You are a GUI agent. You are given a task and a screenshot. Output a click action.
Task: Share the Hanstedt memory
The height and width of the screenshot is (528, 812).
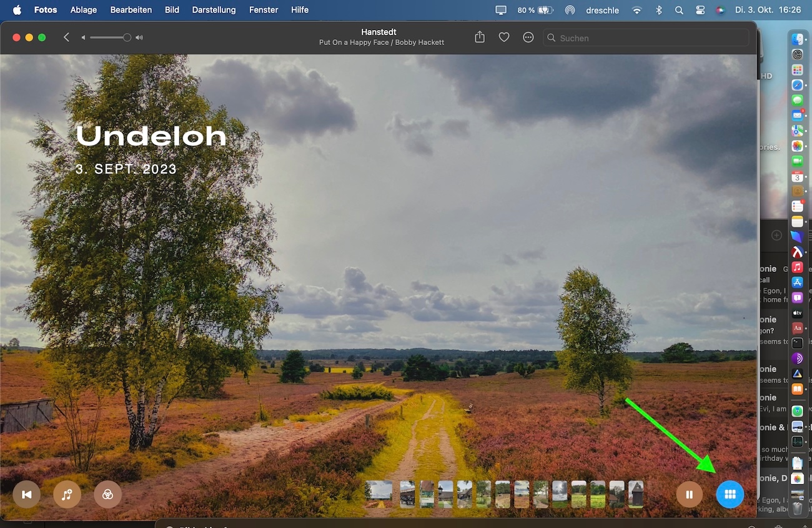(480, 37)
